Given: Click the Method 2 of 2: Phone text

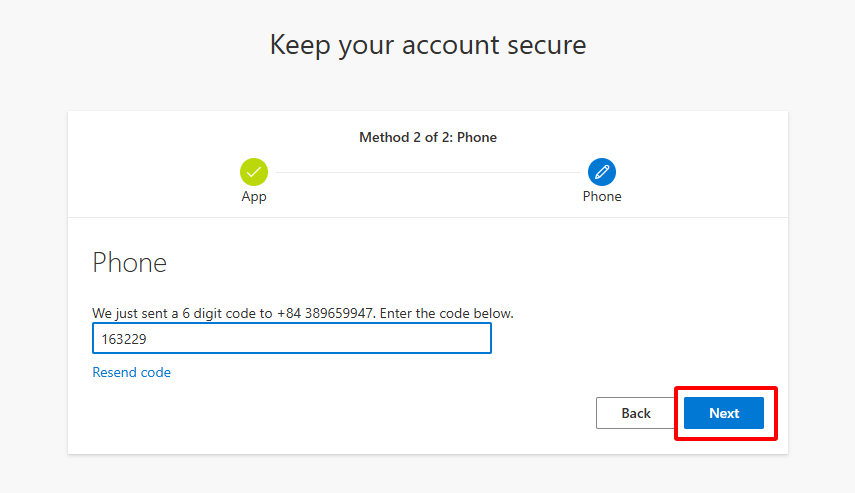Looking at the screenshot, I should click(x=428, y=137).
